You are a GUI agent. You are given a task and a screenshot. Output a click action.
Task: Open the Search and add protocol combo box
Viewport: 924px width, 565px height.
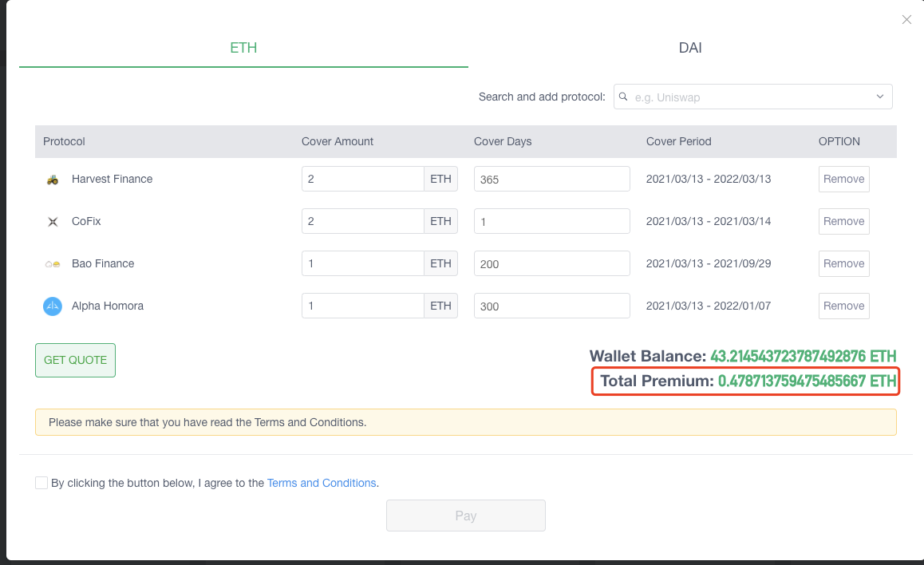(752, 97)
